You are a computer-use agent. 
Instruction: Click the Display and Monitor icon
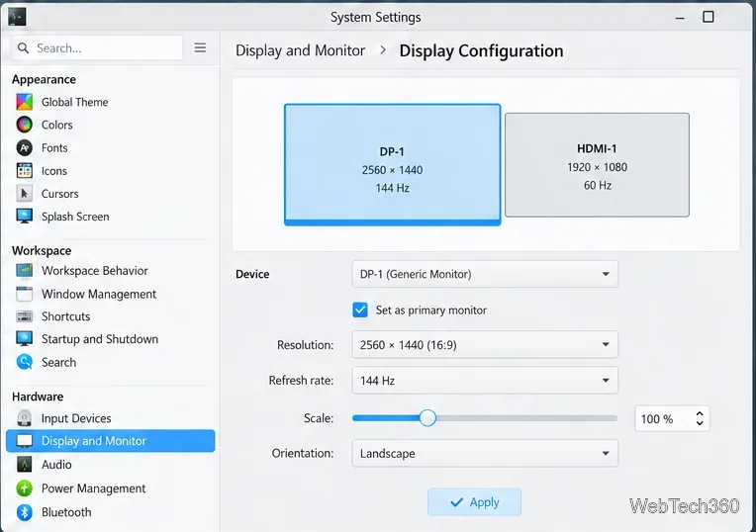[24, 440]
